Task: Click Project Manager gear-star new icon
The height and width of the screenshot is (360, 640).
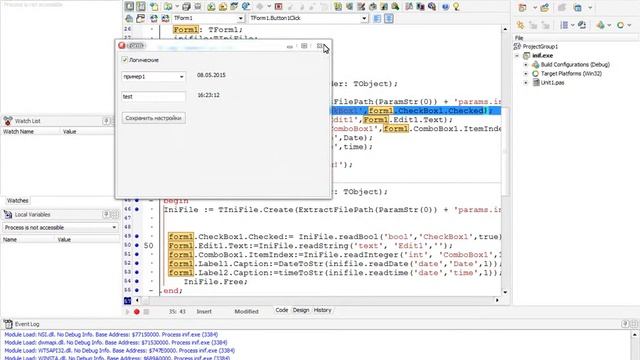Action: (x=520, y=25)
